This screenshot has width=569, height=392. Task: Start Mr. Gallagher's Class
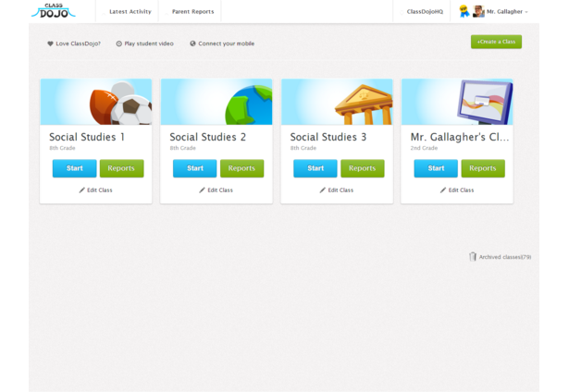(x=436, y=168)
